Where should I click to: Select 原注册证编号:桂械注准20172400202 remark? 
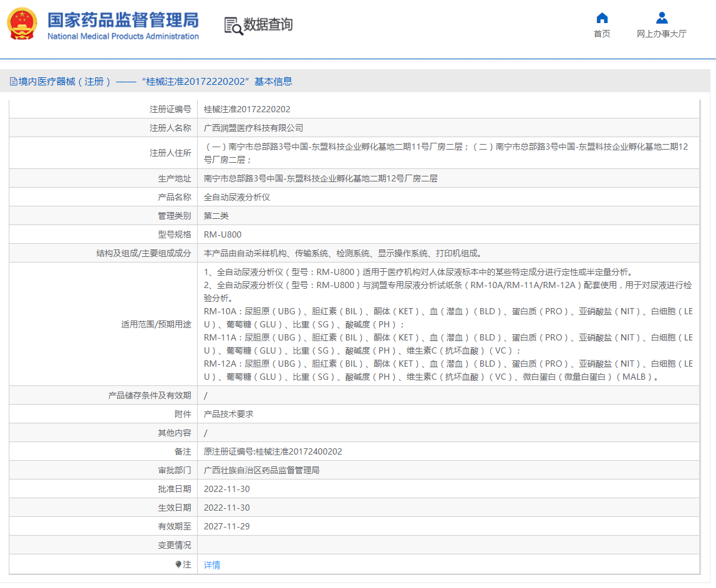pos(273,451)
